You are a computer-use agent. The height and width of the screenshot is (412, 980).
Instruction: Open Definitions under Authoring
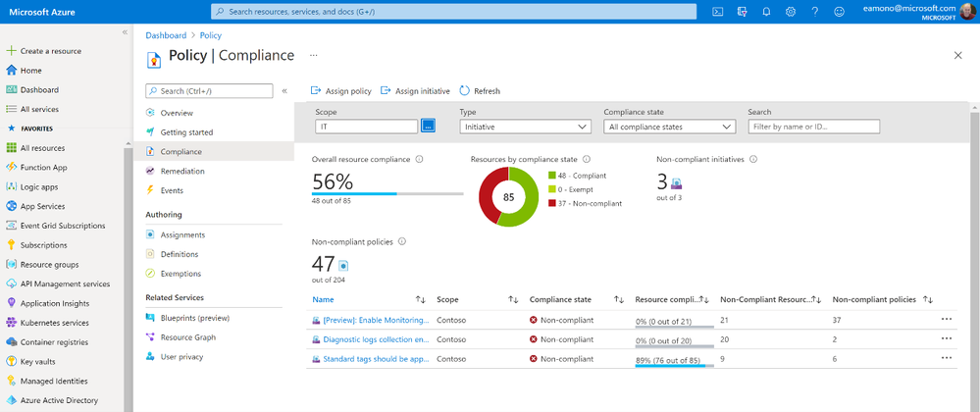click(179, 254)
